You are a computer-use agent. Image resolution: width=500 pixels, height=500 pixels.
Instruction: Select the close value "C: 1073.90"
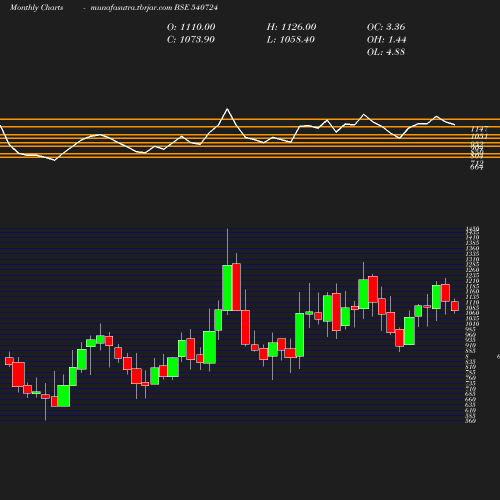[x=191, y=40]
